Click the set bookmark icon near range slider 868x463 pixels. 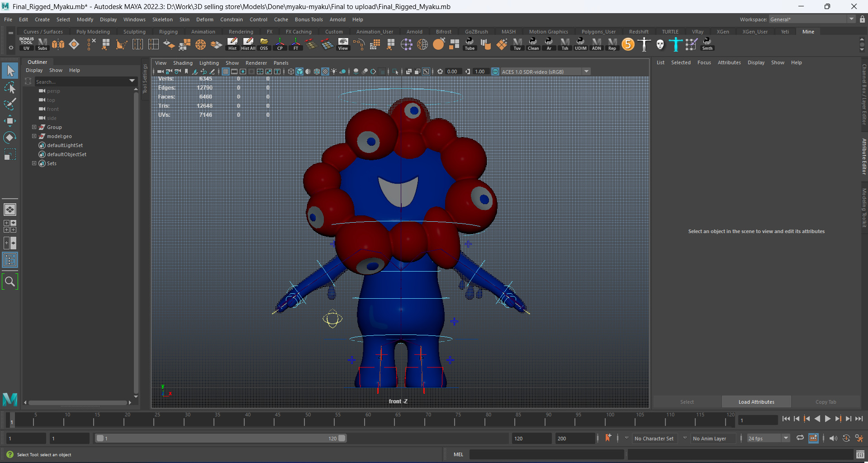[x=608, y=438]
